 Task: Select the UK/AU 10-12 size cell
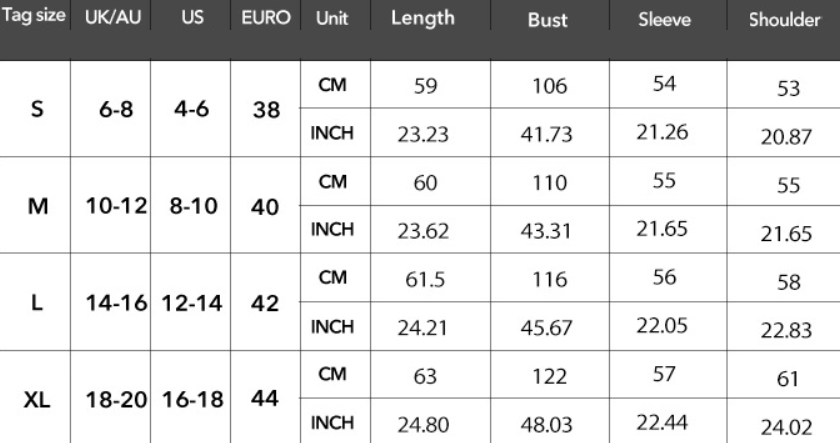112,205
